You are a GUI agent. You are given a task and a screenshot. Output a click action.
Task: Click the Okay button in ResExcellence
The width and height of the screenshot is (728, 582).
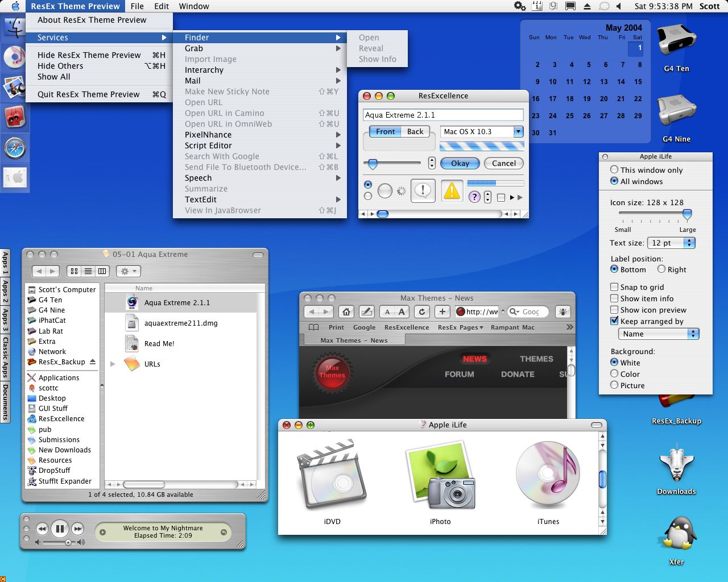[460, 163]
